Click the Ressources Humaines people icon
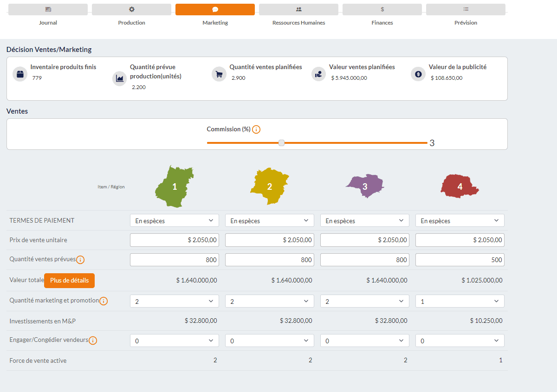Image resolution: width=557 pixels, height=392 pixels. (298, 9)
